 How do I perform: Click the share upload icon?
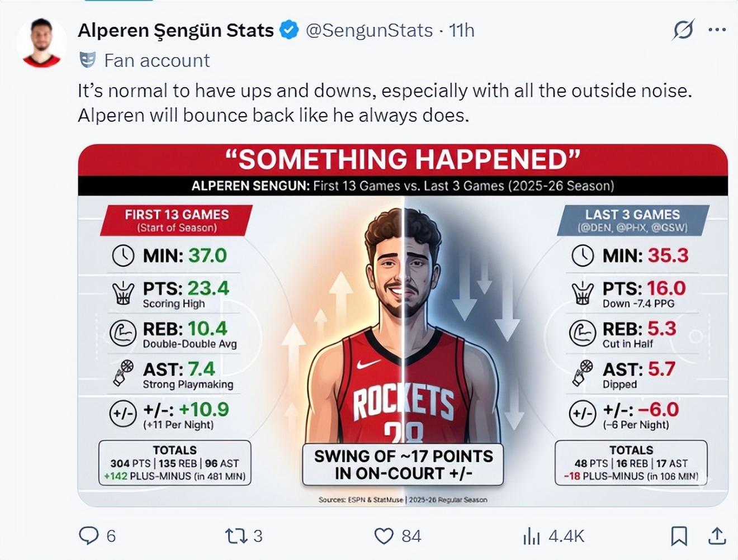(x=717, y=536)
